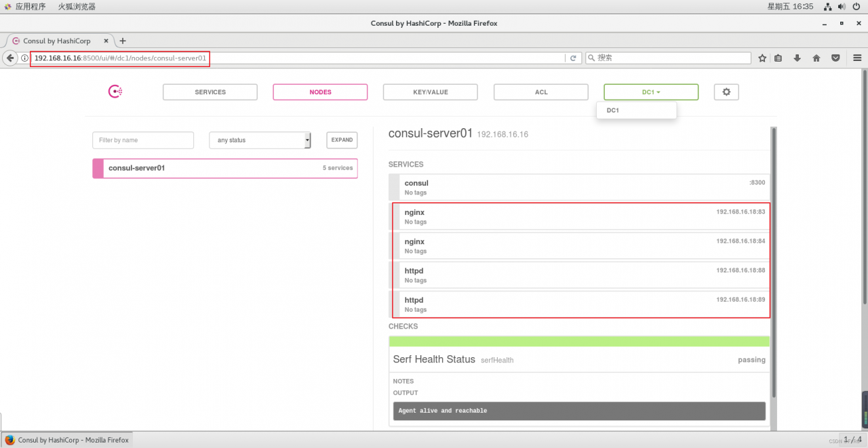This screenshot has height=448, width=868.
Task: Open httpd service at 192.168.16.18:88
Action: pyautogui.click(x=579, y=275)
